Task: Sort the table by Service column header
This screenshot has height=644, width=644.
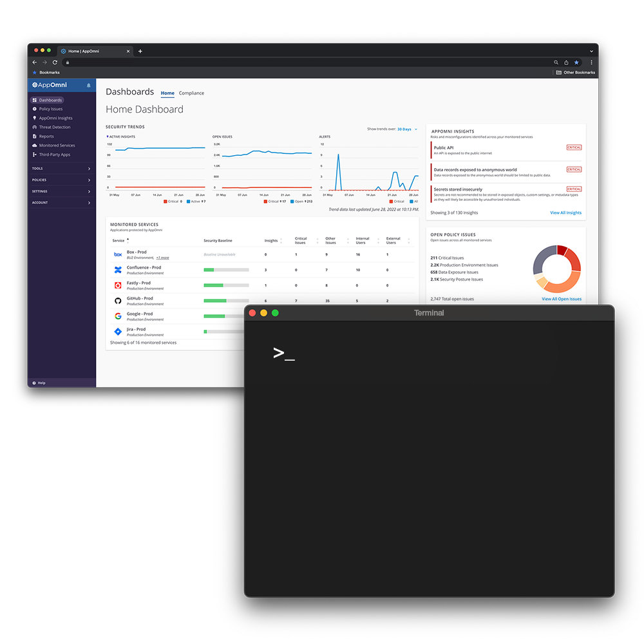Action: [x=118, y=241]
